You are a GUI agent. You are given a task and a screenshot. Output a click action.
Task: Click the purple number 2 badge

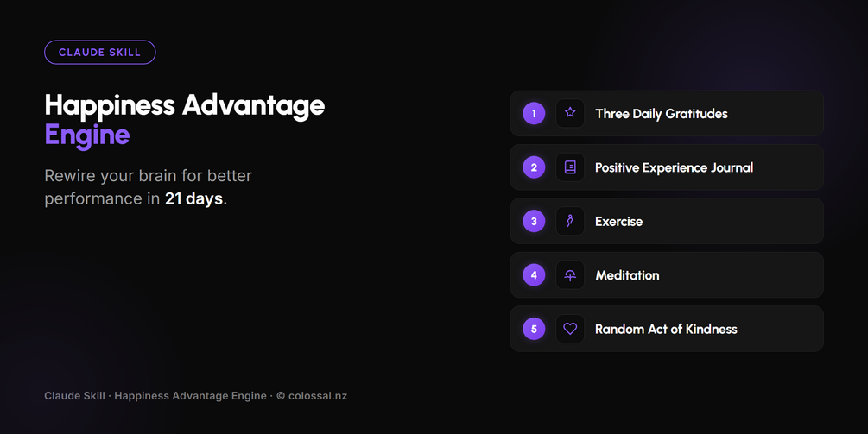[x=534, y=167]
